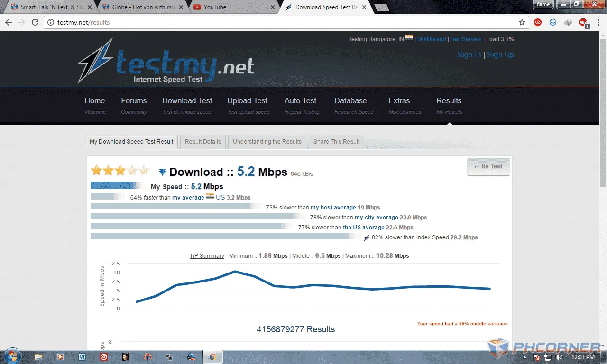Screen dimensions: 607x364
Task: Open Windows Explorer folder in taskbar
Action: [38, 357]
